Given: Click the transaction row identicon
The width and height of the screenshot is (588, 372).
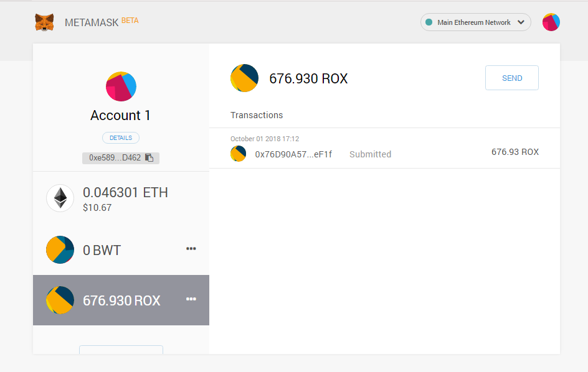Looking at the screenshot, I should tap(238, 154).
